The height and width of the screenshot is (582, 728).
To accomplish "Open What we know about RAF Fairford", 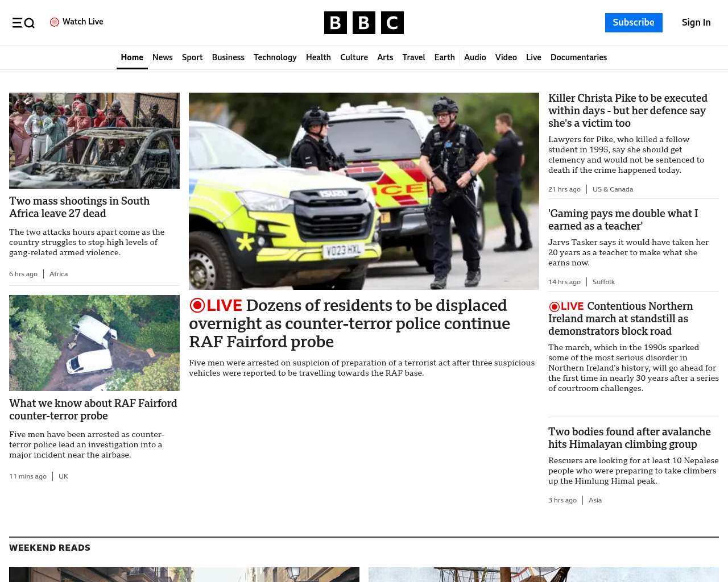I will (93, 410).
